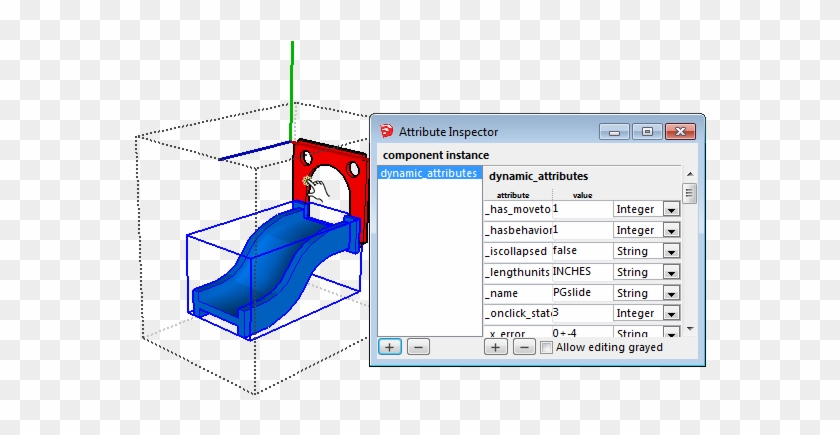
Task: Open type dropdown for _hasbehavior row
Action: tap(671, 230)
